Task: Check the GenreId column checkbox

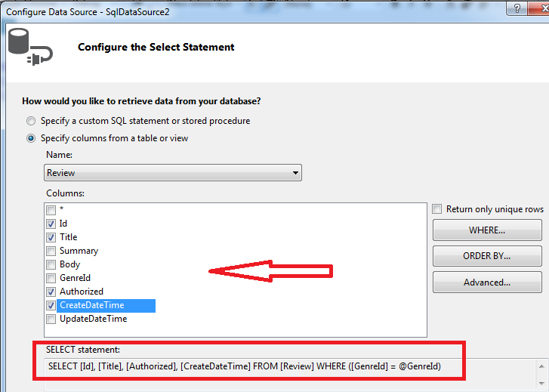Action: pyautogui.click(x=51, y=278)
